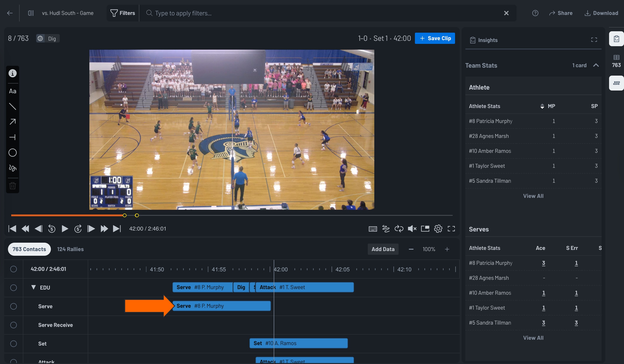Enable clip looping
The image size is (624, 364).
click(399, 229)
